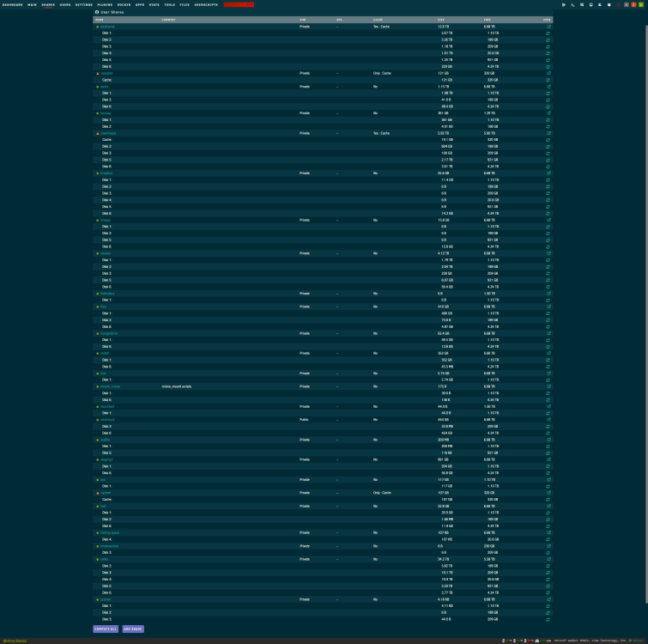Click orange warning triangle beside downloads
Viewport: 648px width, 644px height.
pos(98,133)
